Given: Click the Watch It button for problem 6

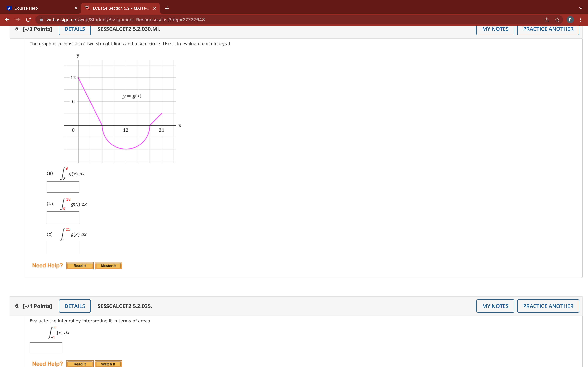Looking at the screenshot, I should click(108, 364).
